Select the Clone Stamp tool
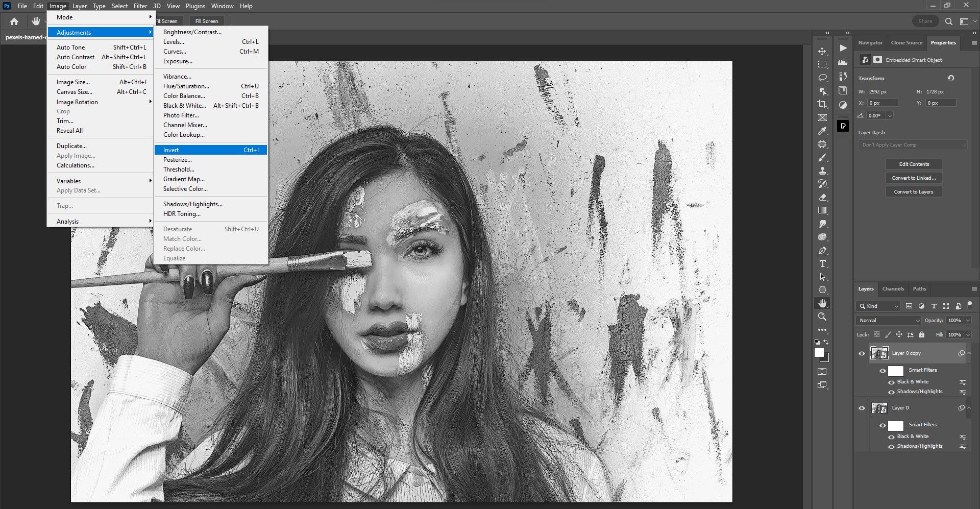Viewport: 980px width, 509px height. click(822, 171)
